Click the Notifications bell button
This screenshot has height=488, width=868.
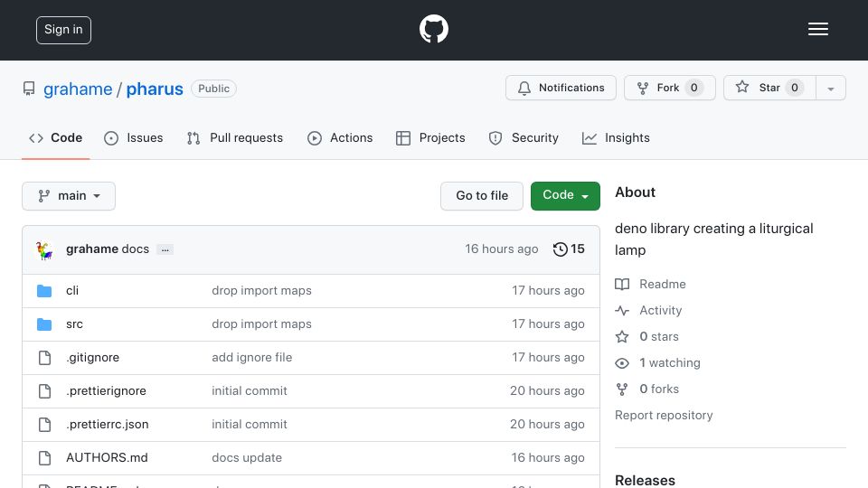click(561, 88)
